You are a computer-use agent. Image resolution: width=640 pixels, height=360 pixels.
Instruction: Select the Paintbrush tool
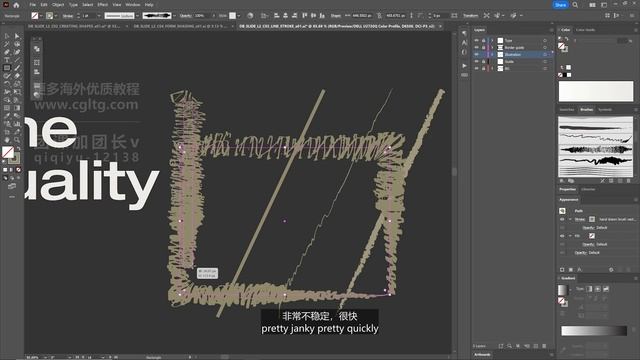(17, 68)
